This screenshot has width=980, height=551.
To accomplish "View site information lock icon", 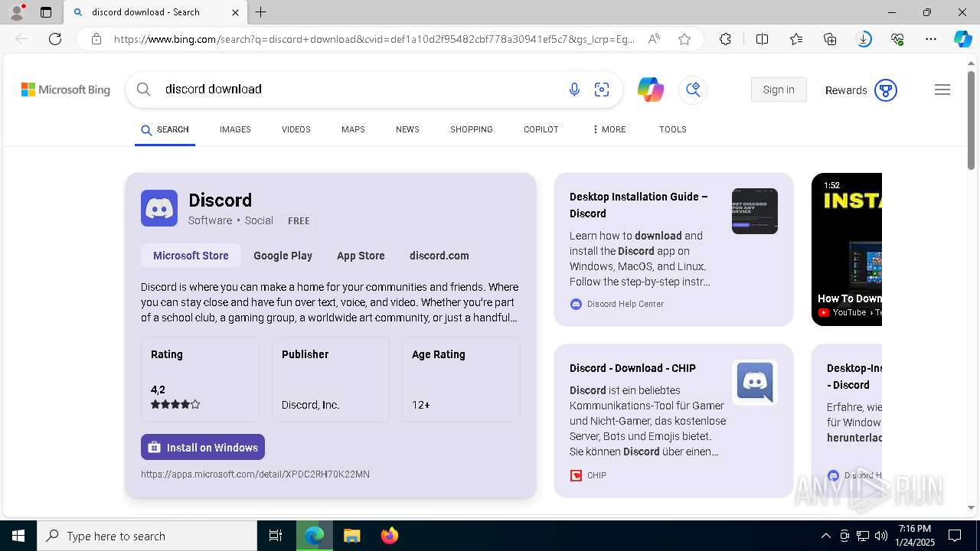I will [96, 39].
